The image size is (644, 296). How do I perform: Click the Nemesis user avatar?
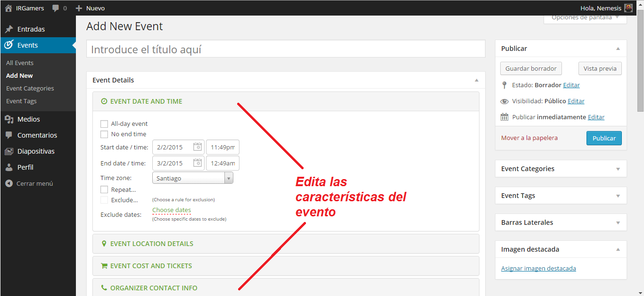[x=628, y=8]
